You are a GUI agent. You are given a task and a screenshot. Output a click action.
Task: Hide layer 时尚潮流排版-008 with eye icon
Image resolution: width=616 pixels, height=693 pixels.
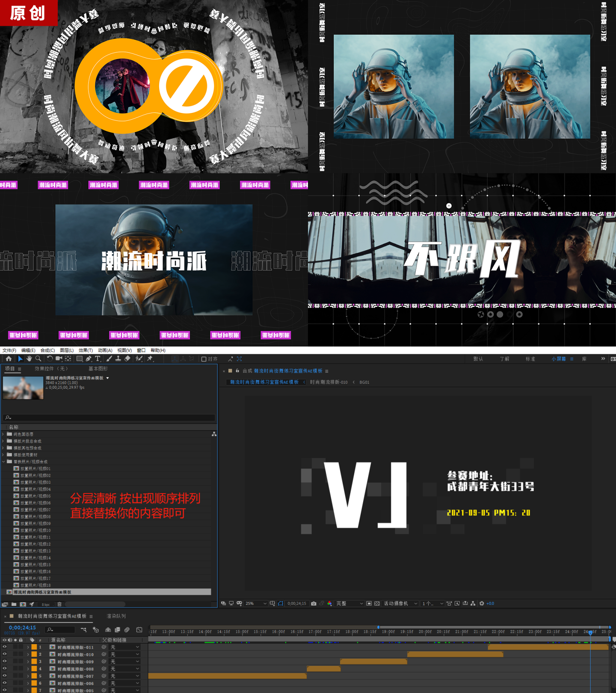point(5,669)
